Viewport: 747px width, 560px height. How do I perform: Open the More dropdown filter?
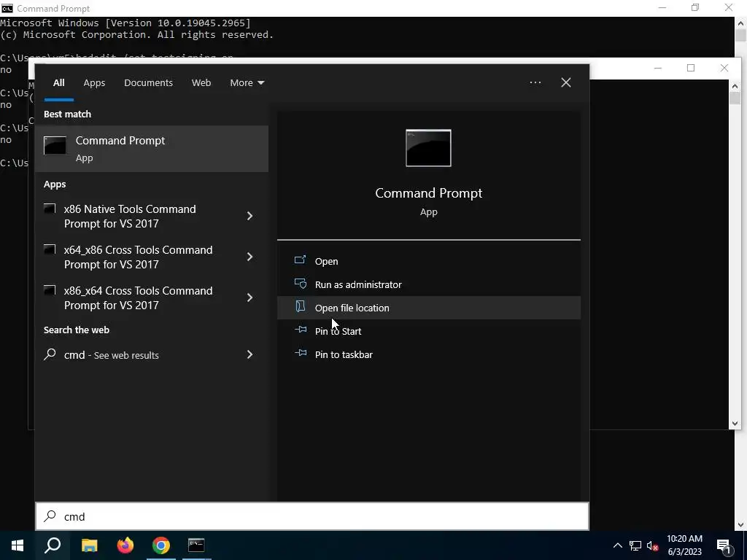247,83
